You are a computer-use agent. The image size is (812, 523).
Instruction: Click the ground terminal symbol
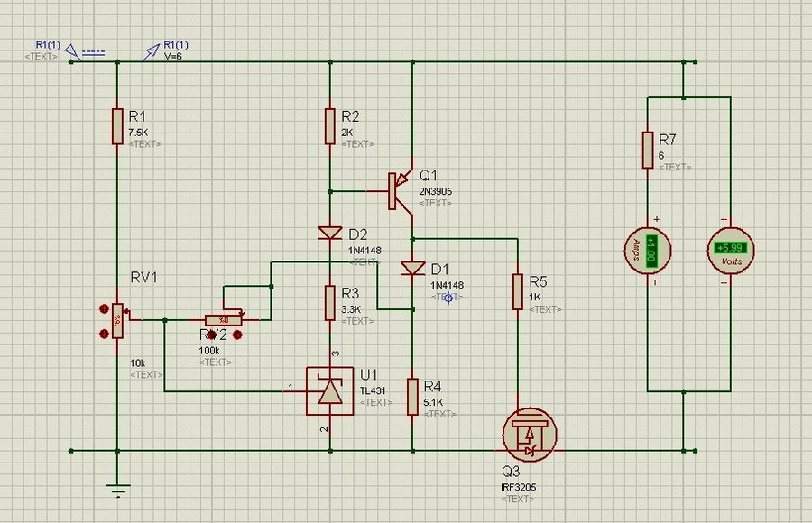117,490
